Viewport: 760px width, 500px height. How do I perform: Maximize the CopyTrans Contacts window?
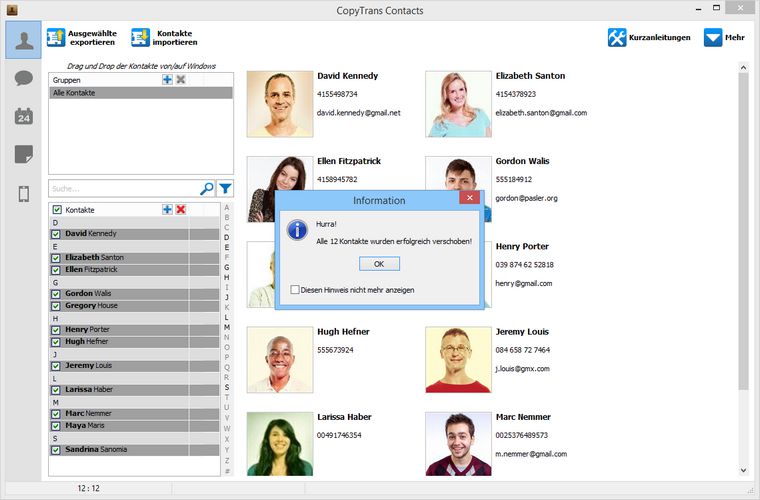[x=716, y=8]
